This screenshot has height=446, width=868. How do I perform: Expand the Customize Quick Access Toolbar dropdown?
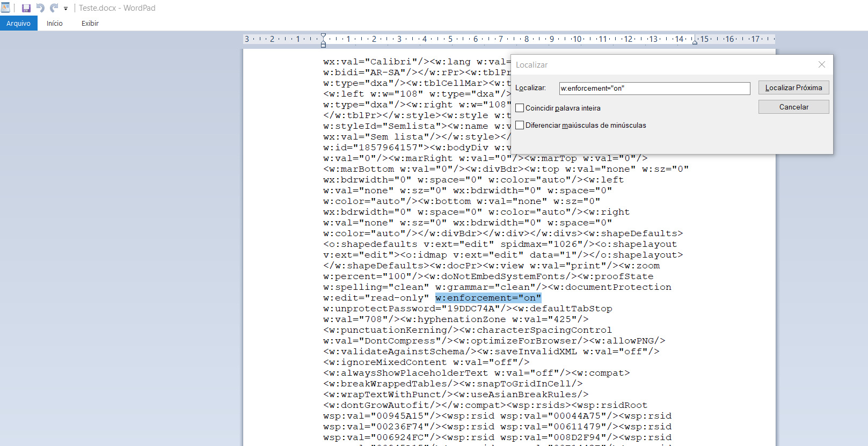(x=66, y=9)
